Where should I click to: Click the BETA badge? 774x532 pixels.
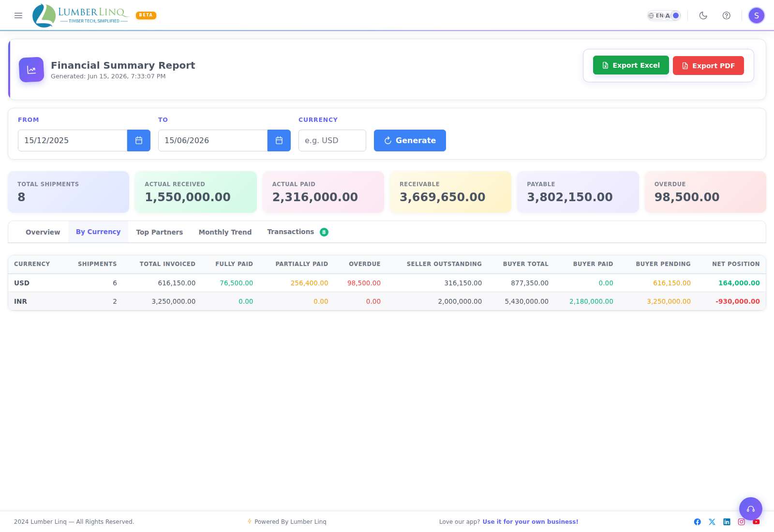tap(146, 15)
